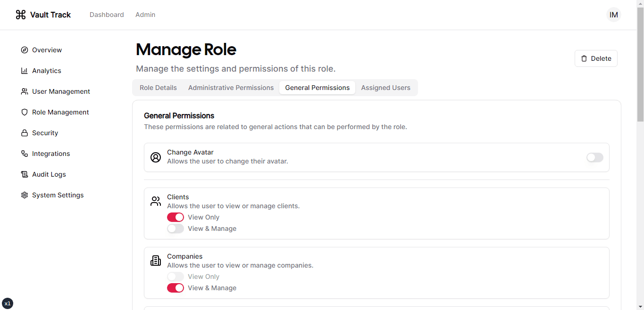The height and width of the screenshot is (310, 644).
Task: Go to Dashboard in the top navigation
Action: click(107, 15)
